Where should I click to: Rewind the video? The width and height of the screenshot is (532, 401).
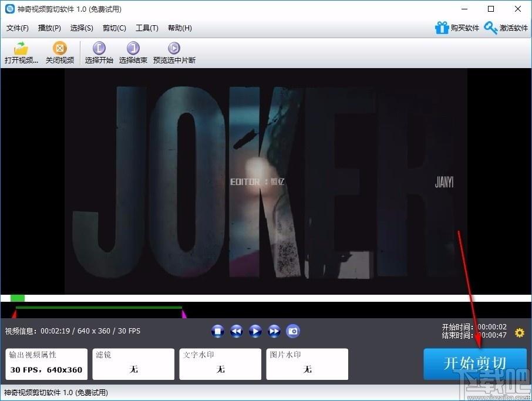coord(236,331)
